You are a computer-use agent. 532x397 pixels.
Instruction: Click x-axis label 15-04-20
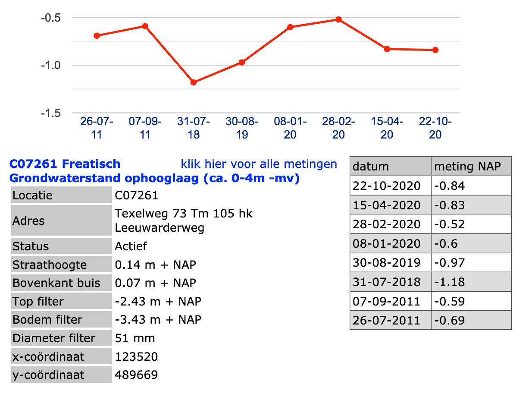pyautogui.click(x=387, y=128)
